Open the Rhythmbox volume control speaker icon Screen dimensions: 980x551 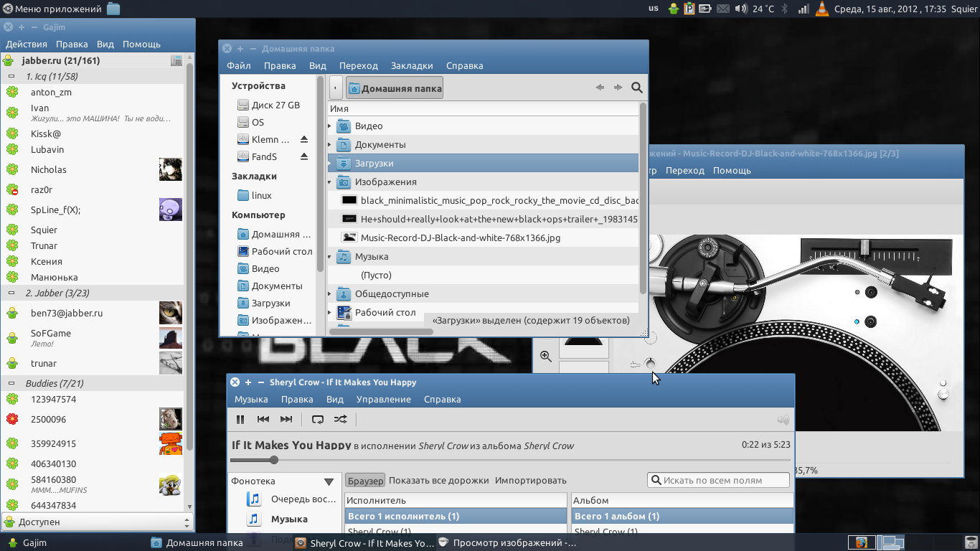point(783,420)
